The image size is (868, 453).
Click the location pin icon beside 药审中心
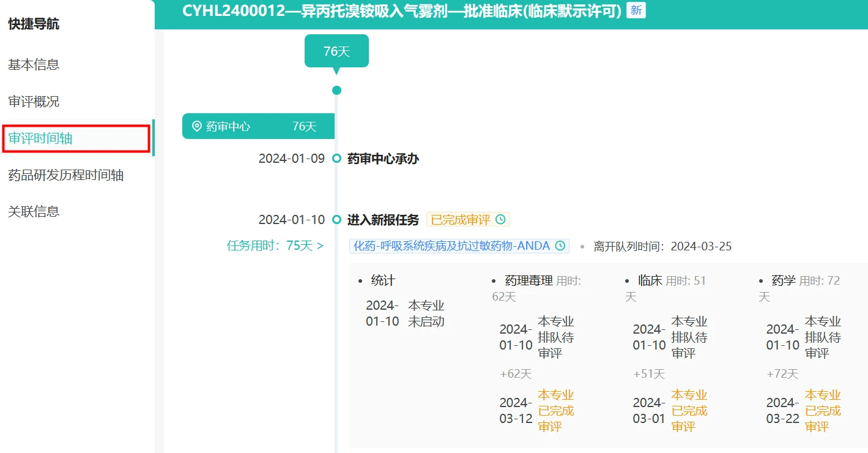(x=197, y=126)
